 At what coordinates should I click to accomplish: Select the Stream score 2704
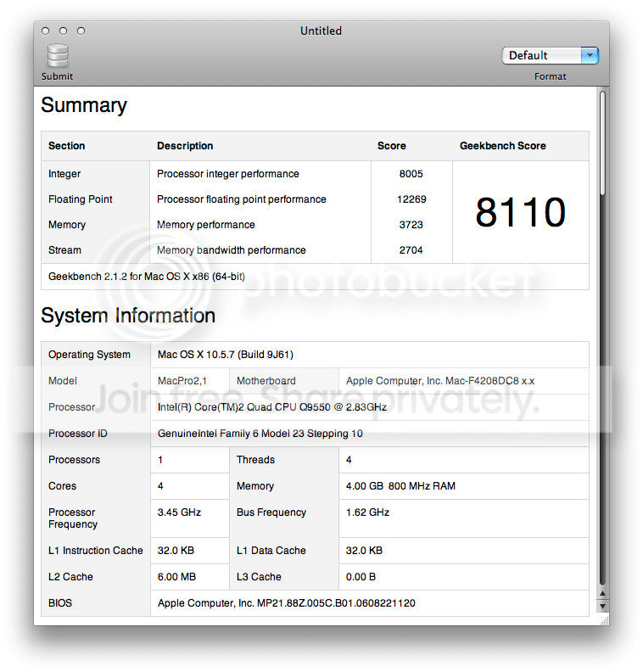[x=411, y=249]
